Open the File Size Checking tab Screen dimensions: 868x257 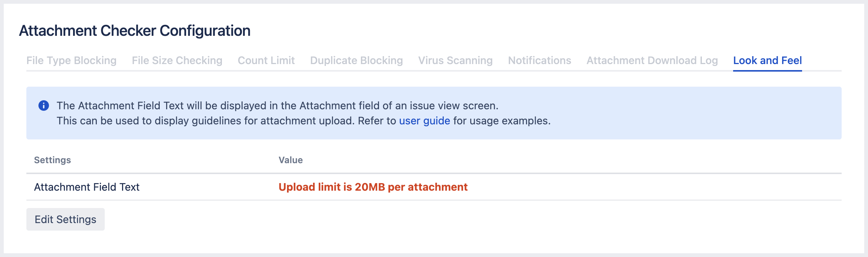click(177, 60)
